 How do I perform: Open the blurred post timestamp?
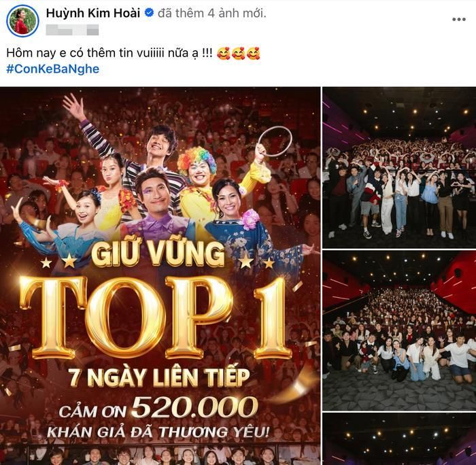pyautogui.click(x=72, y=30)
